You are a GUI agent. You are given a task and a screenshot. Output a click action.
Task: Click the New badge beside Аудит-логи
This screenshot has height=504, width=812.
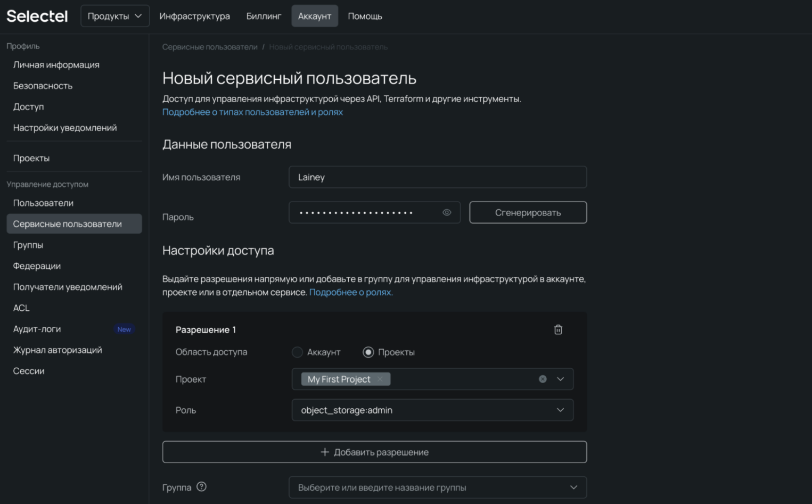pos(124,329)
